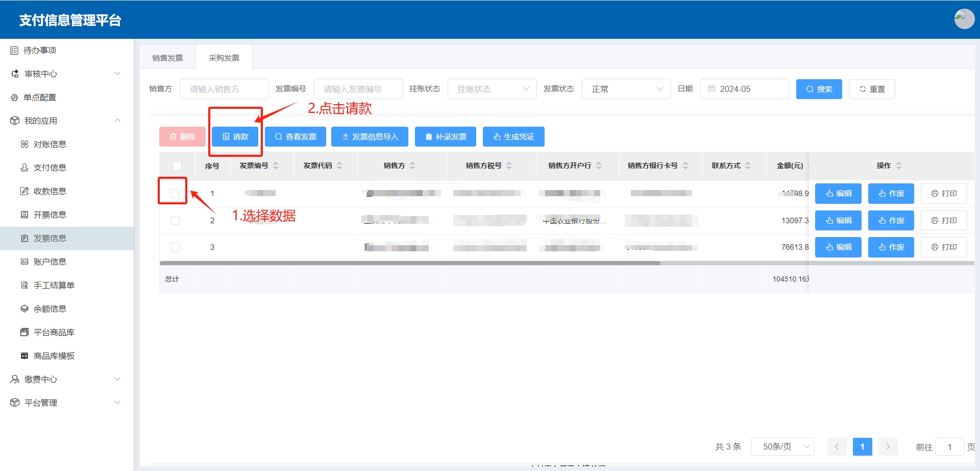Image resolution: width=980 pixels, height=471 pixels.
Task: Select the 采购发票 tab
Action: coord(224,58)
